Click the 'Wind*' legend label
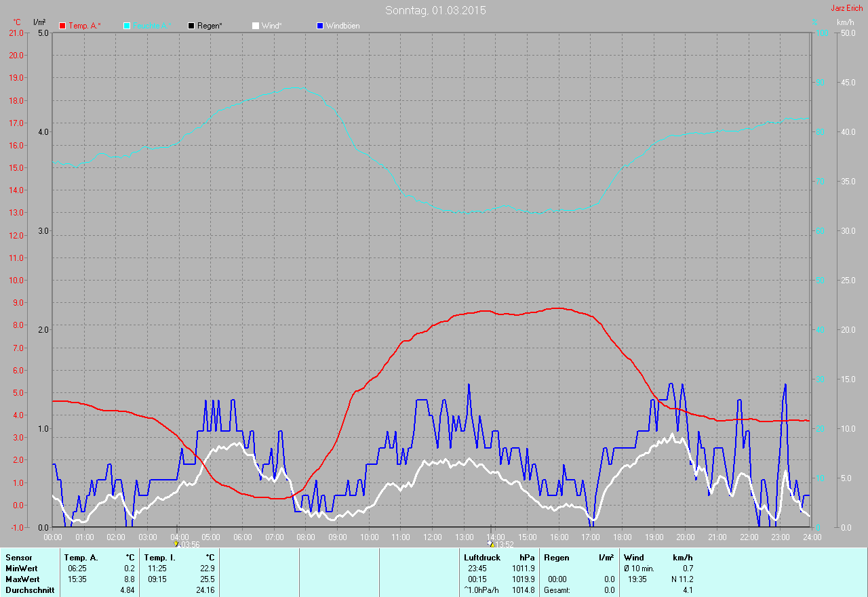868x597 pixels. [x=272, y=26]
